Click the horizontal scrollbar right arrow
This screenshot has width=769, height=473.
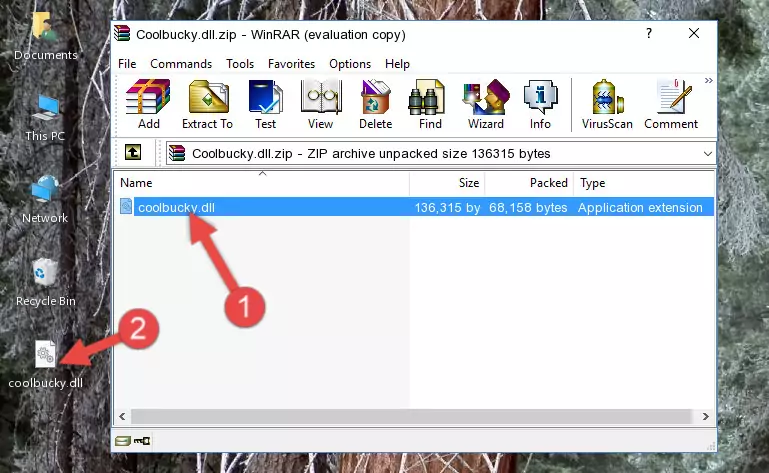pyautogui.click(x=705, y=417)
